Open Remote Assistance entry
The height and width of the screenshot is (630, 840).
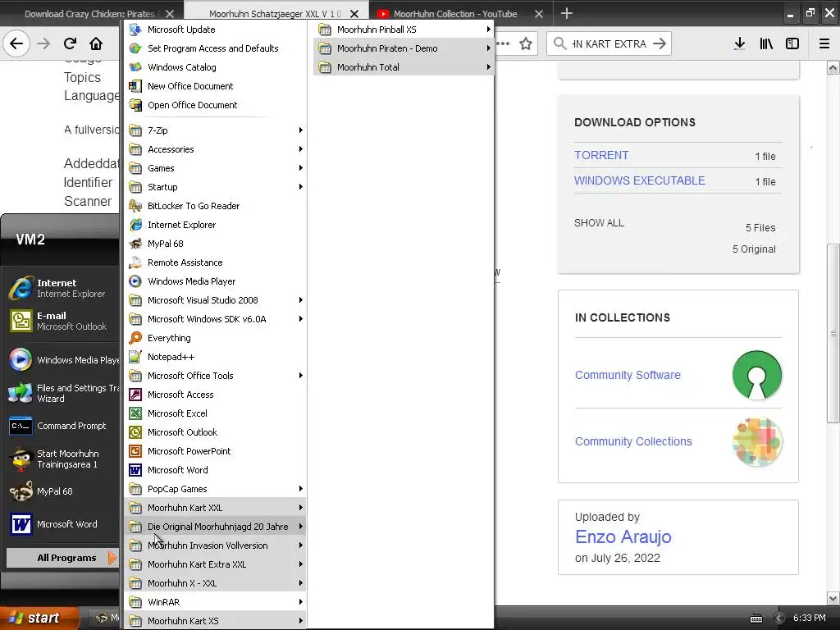[x=215, y=262]
